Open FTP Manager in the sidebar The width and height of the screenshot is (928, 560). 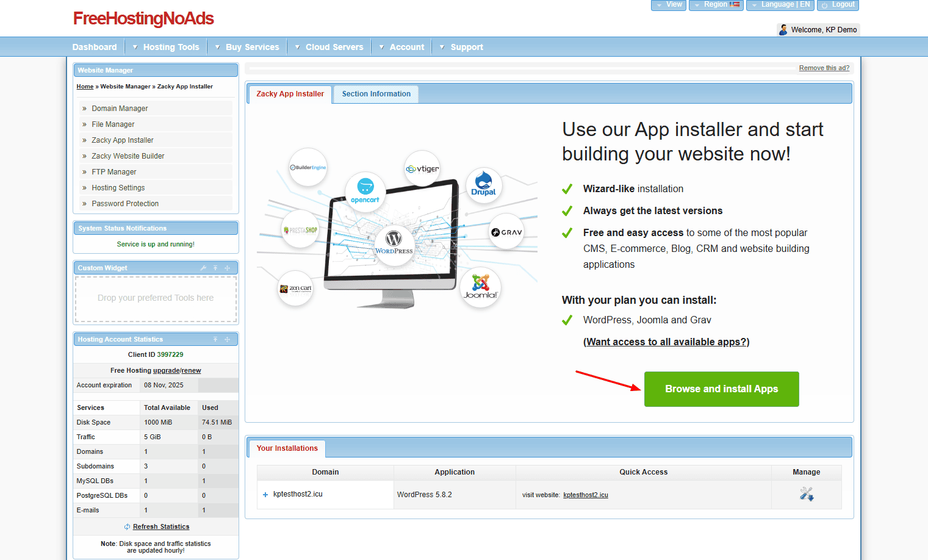coord(114,172)
